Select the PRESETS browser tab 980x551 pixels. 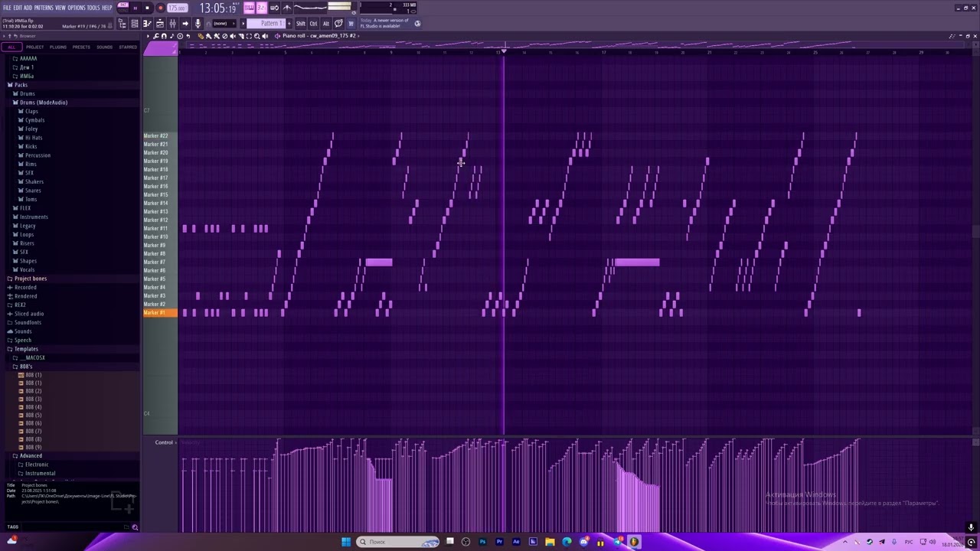coord(81,47)
